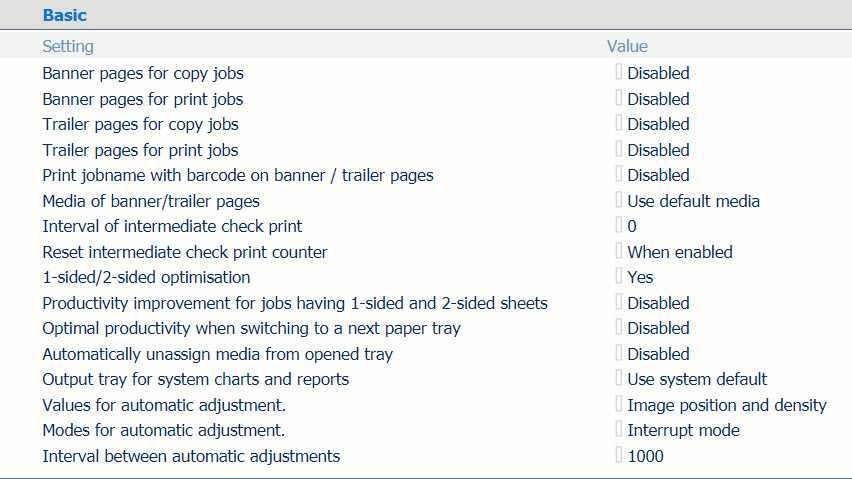Screen dimensions: 852x479
Task: Open 1-sided/2-sided optimisation setting
Action: pos(146,278)
